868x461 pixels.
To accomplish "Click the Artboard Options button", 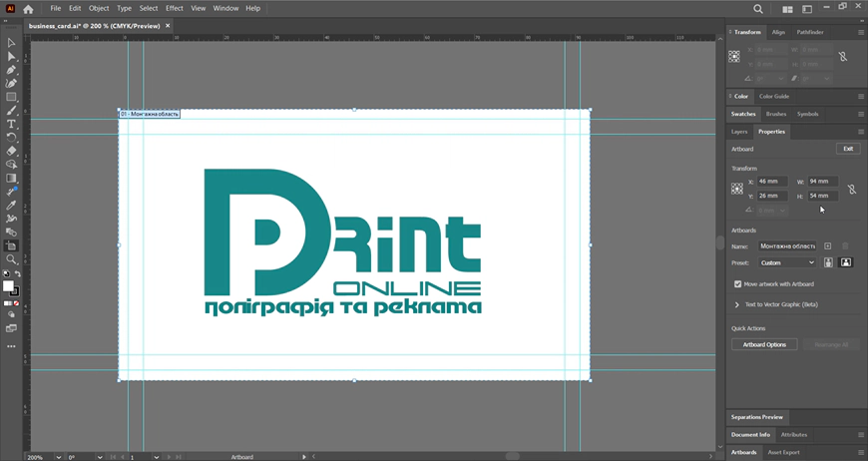I will tap(764, 344).
